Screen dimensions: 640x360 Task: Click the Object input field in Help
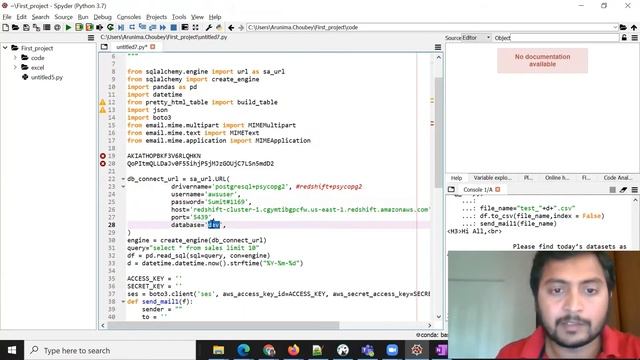565,38
